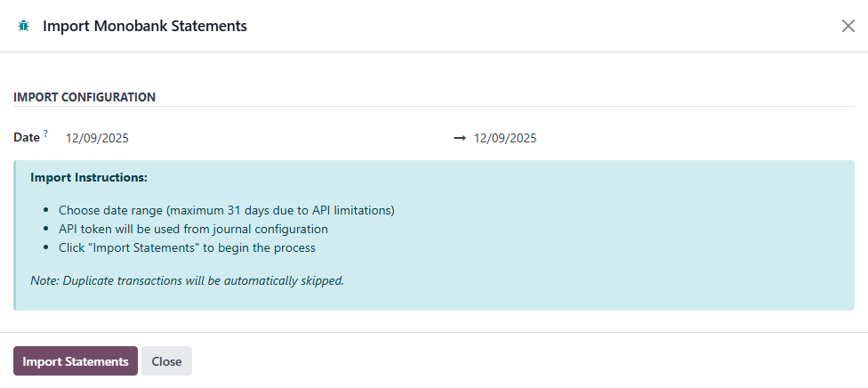Click the Import Monobank Statements title
The image size is (868, 388).
145,26
